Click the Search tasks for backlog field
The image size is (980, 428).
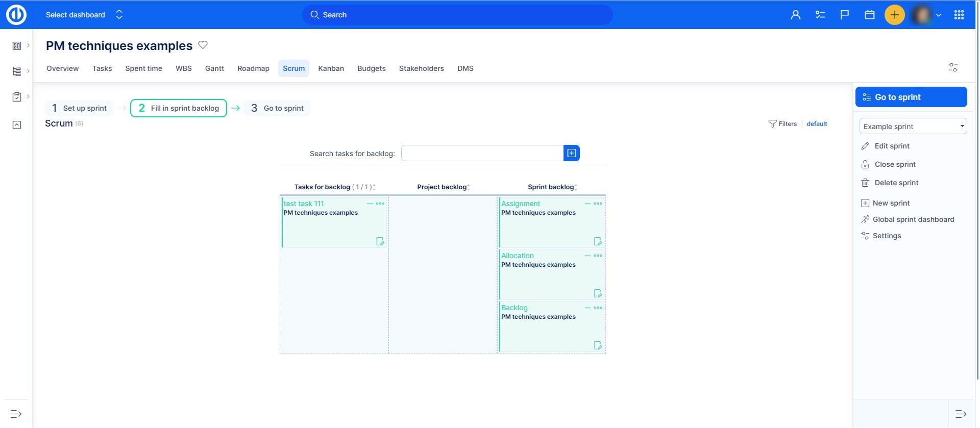tap(482, 153)
